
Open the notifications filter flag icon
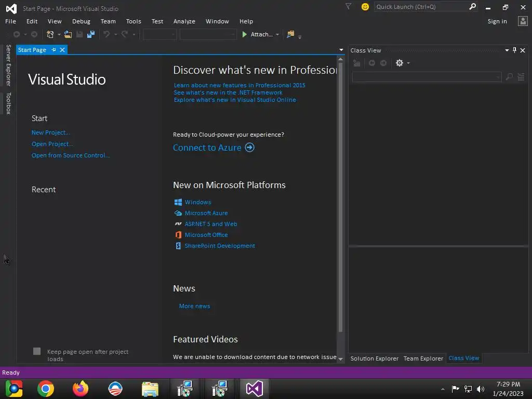point(349,6)
